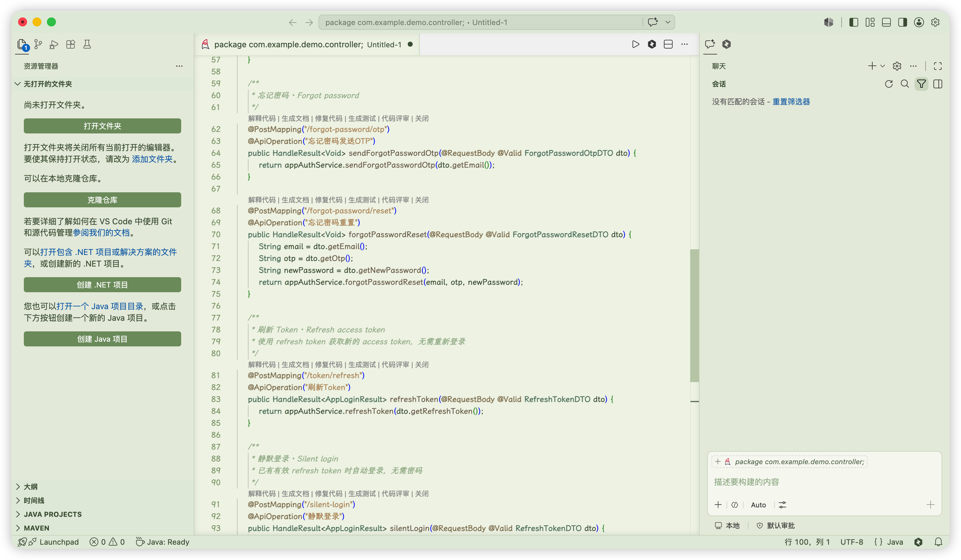Click the Run play icon in editor toolbar
Viewport: 961px width, 560px height.
pyautogui.click(x=635, y=44)
